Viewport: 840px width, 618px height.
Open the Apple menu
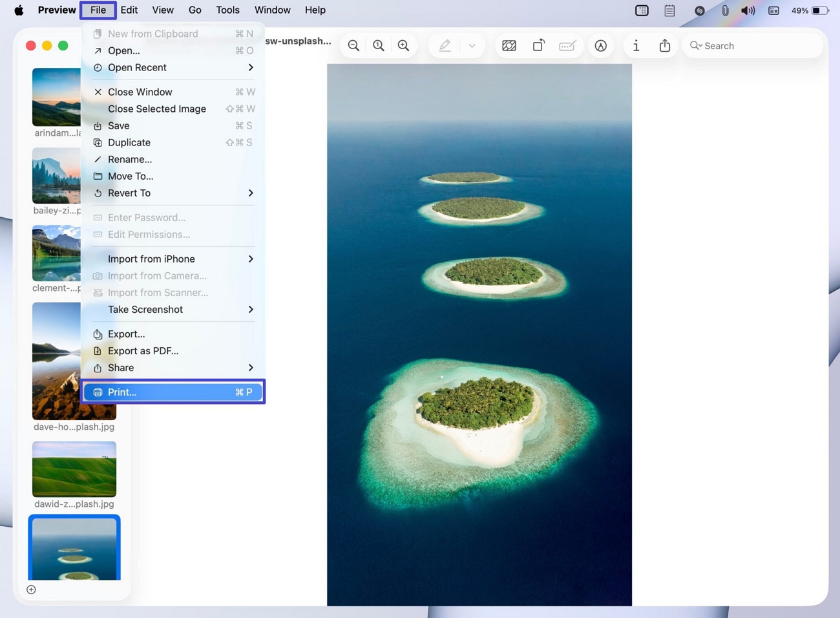point(19,10)
